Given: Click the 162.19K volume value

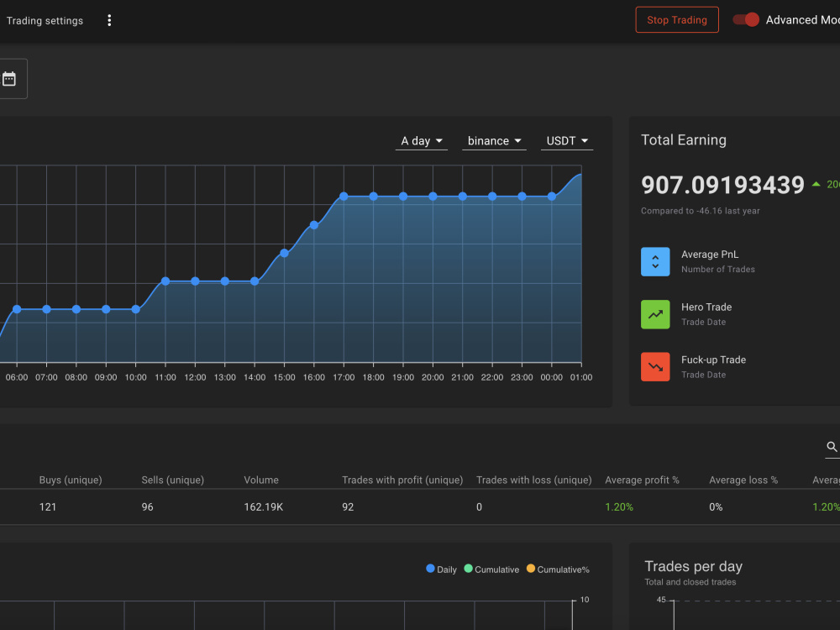Looking at the screenshot, I should (x=264, y=507).
